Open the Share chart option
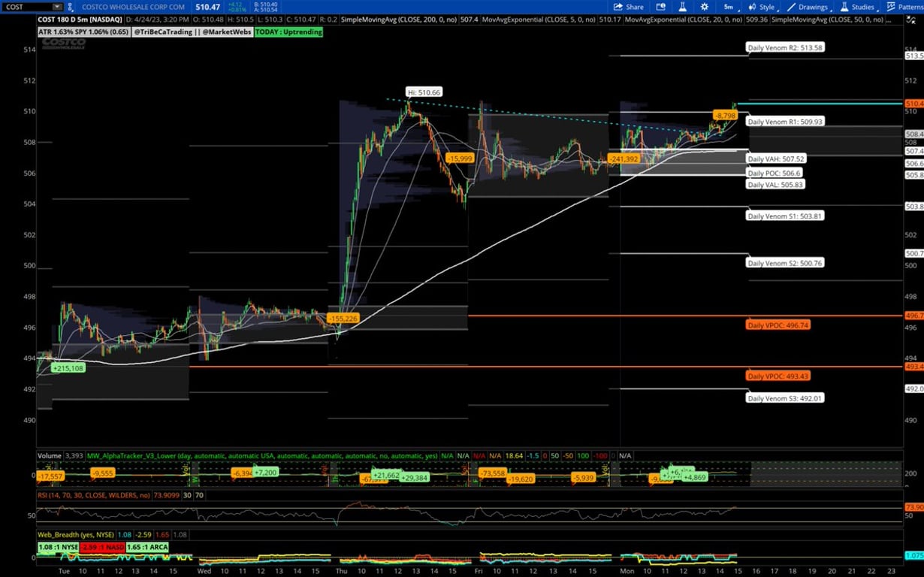Viewport: 924px width, 577px height. (629, 7)
